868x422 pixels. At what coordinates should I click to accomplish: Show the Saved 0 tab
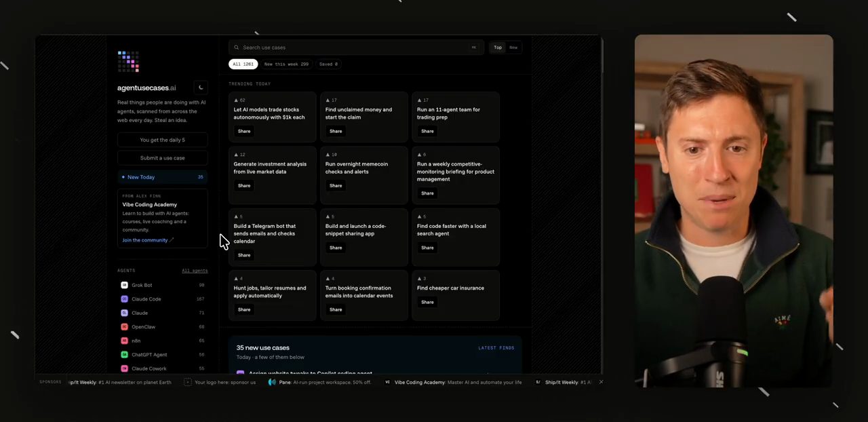[328, 64]
